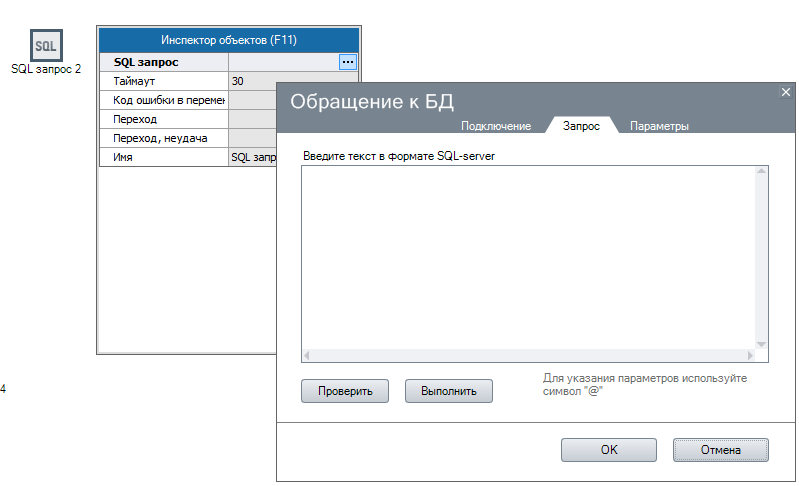The image size is (799, 486).
Task: Close the Обращение к БД dialog
Action: 785,92
